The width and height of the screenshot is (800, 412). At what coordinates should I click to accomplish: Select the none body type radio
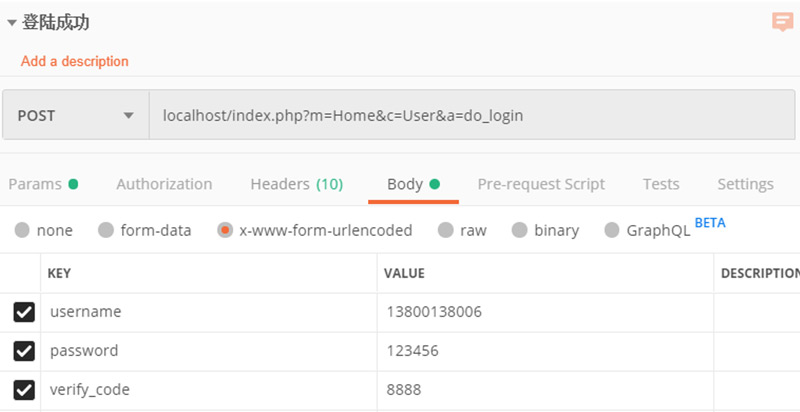(23, 230)
